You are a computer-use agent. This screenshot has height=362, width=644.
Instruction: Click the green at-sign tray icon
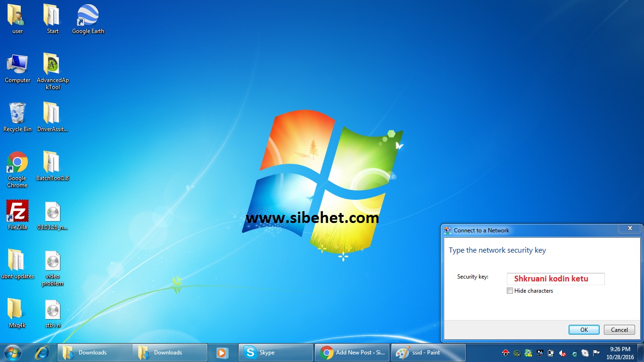pyautogui.click(x=517, y=353)
